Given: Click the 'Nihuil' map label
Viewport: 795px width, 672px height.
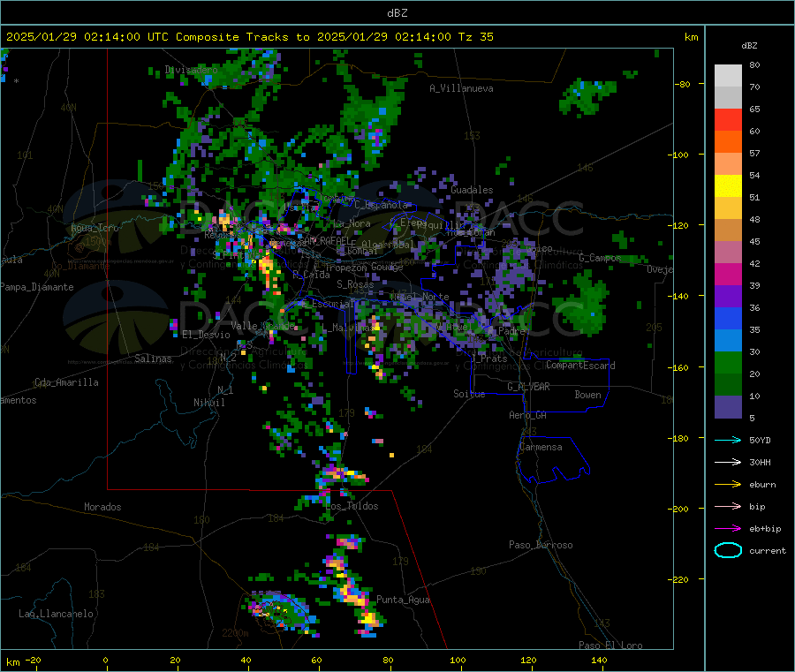Looking at the screenshot, I should click(x=208, y=403).
